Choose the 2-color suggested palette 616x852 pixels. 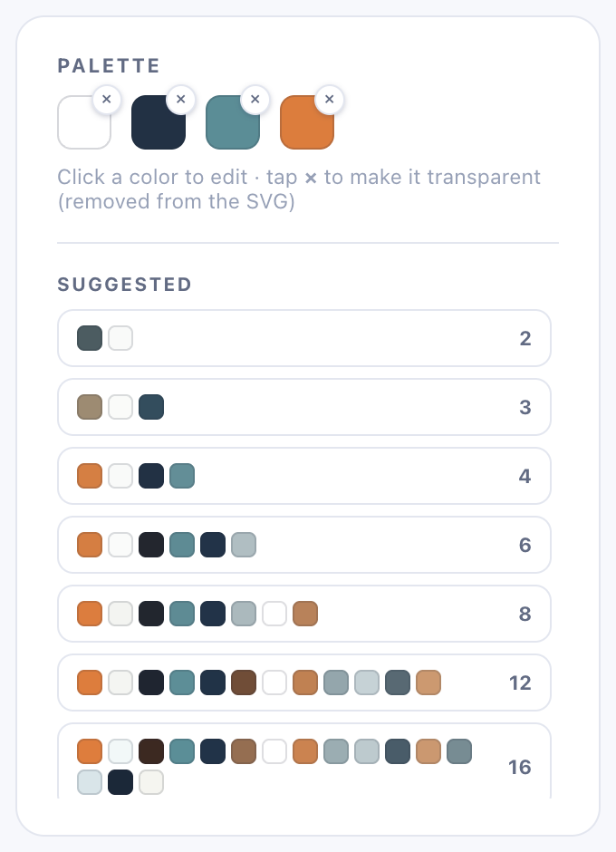[304, 338]
